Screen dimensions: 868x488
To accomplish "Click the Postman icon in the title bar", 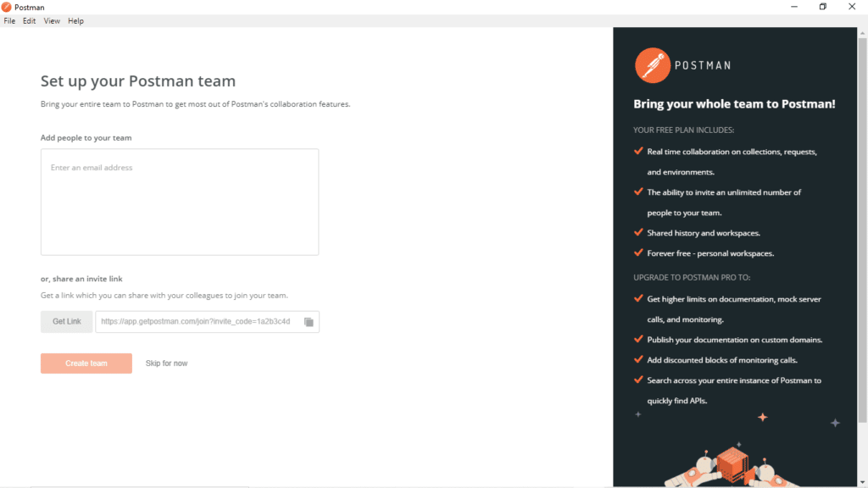I will (7, 6).
